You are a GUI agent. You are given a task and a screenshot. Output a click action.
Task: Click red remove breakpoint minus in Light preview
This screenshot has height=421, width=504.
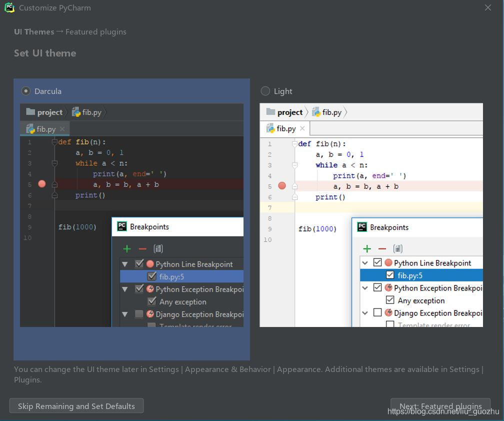tap(382, 249)
